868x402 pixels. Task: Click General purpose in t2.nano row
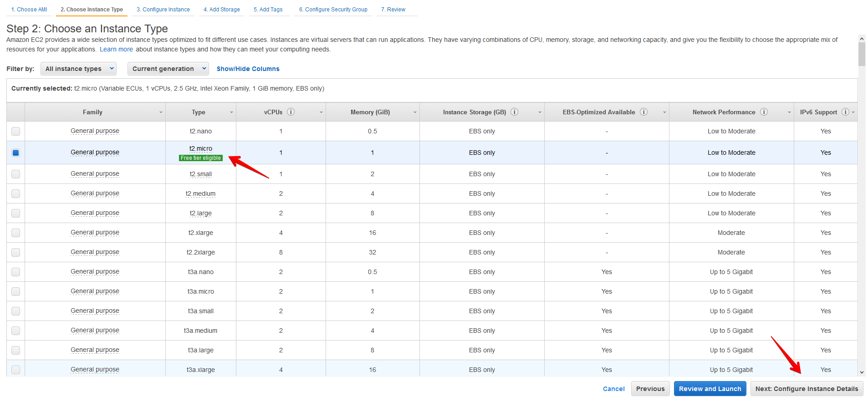95,131
